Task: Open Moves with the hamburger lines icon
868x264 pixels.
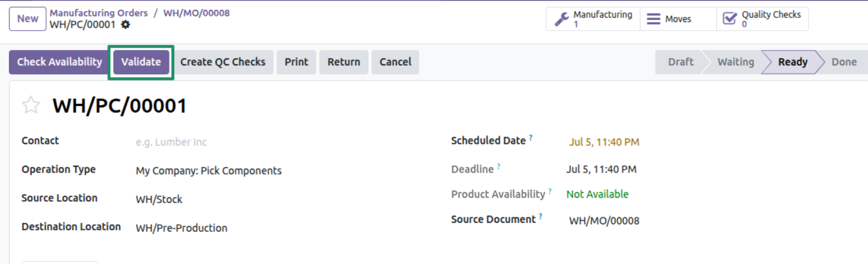Action: pyautogui.click(x=678, y=19)
